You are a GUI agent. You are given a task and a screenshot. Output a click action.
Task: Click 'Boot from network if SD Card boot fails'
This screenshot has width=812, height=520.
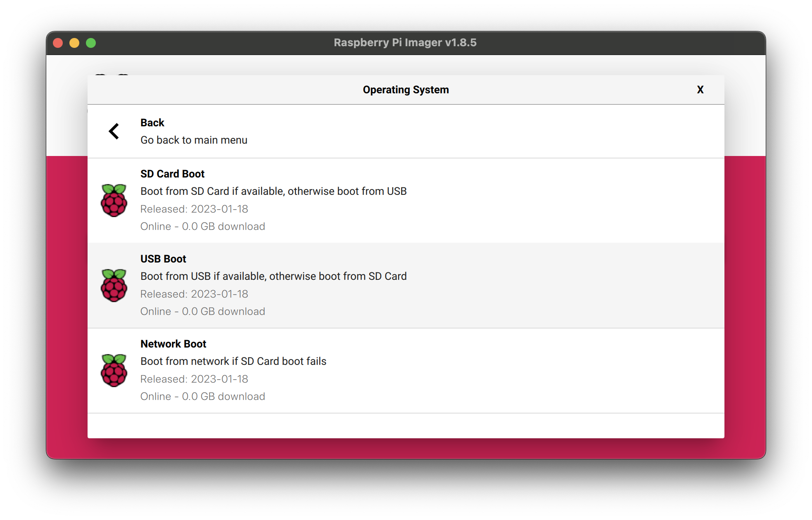(x=233, y=361)
